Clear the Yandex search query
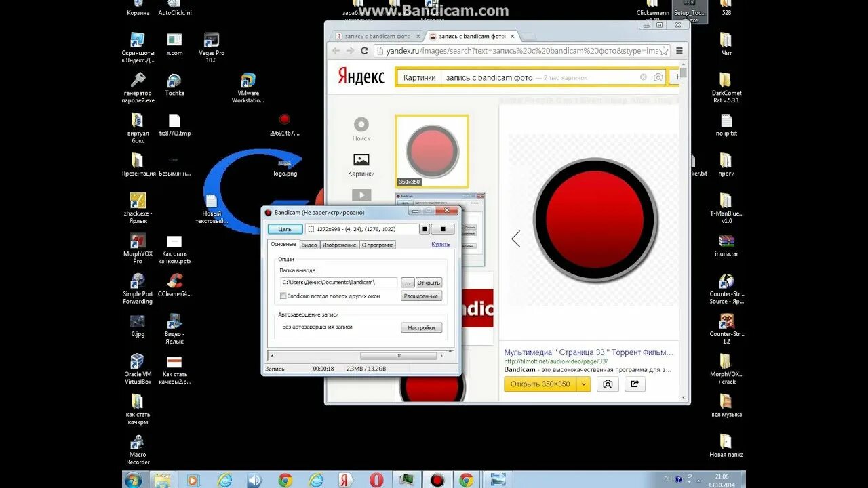868x488 pixels. point(644,77)
